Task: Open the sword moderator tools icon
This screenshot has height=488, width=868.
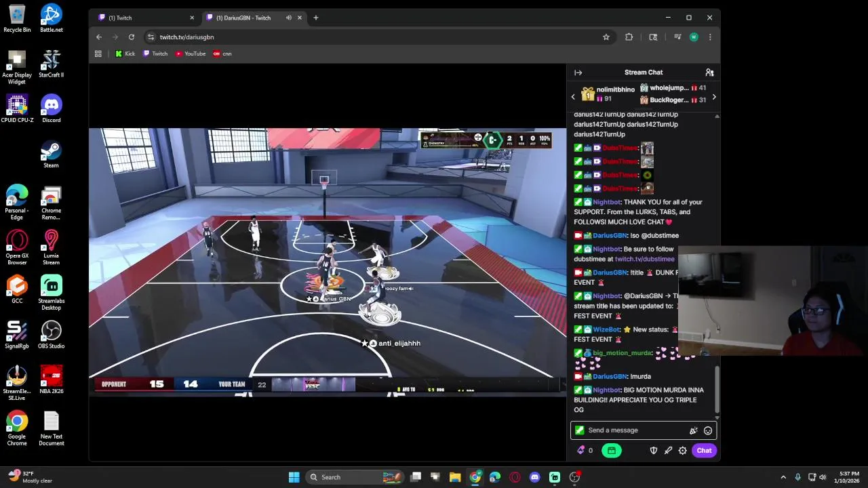Action: point(668,451)
